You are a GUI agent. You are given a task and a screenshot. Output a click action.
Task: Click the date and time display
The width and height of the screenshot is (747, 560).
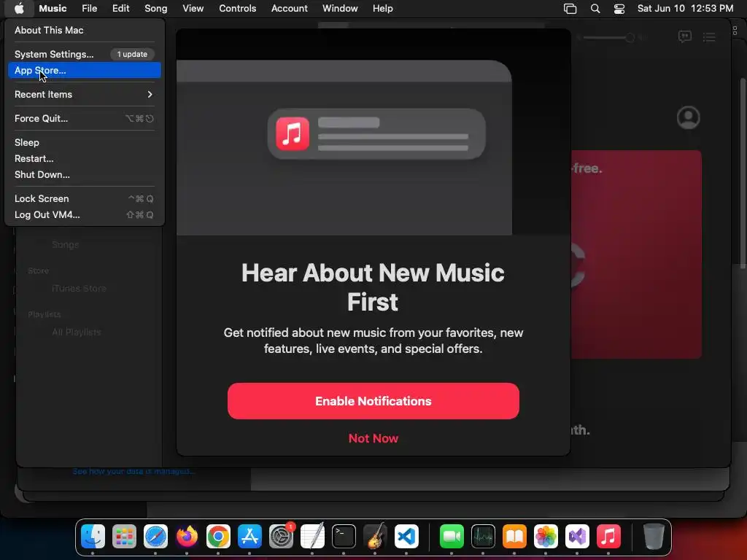pyautogui.click(x=685, y=8)
